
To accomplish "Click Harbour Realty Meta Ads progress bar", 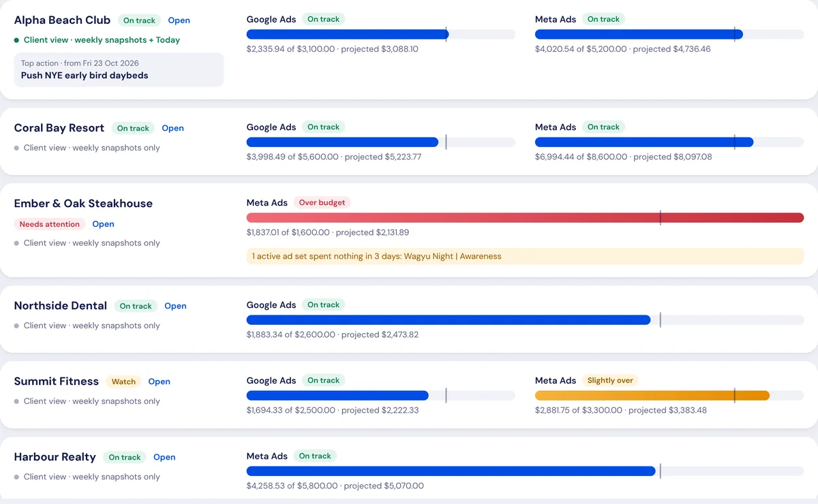I will pos(525,471).
